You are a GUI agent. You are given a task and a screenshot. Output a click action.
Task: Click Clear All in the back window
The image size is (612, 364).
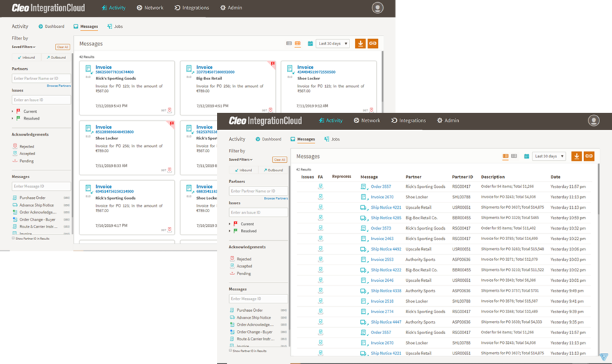click(63, 47)
